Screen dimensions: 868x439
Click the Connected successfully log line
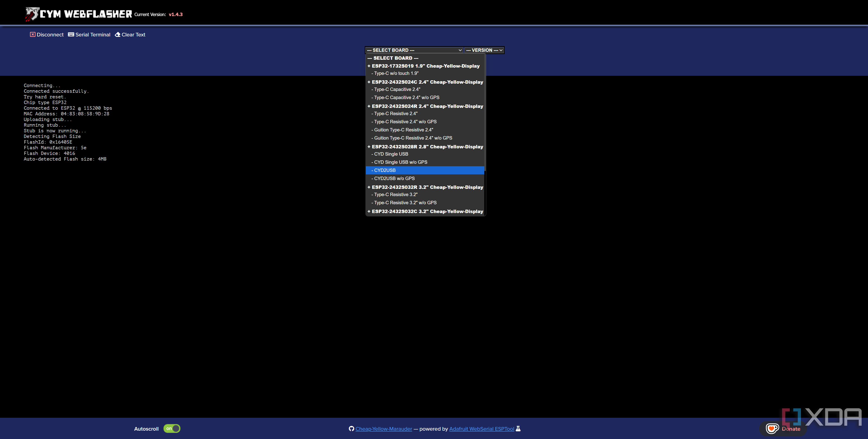[x=56, y=91]
